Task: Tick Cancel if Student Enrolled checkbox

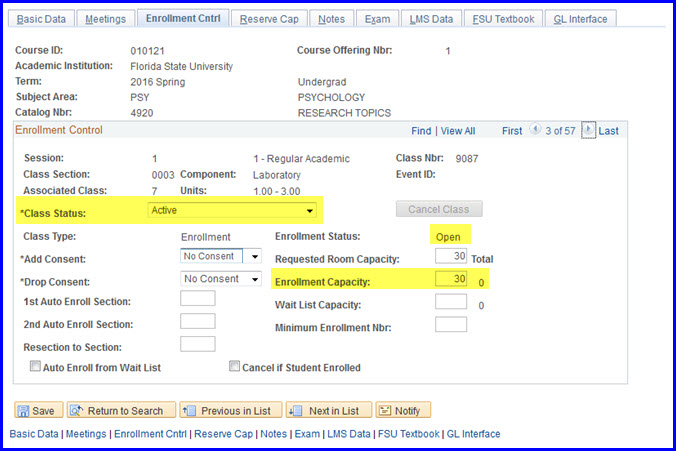Action: pos(234,366)
